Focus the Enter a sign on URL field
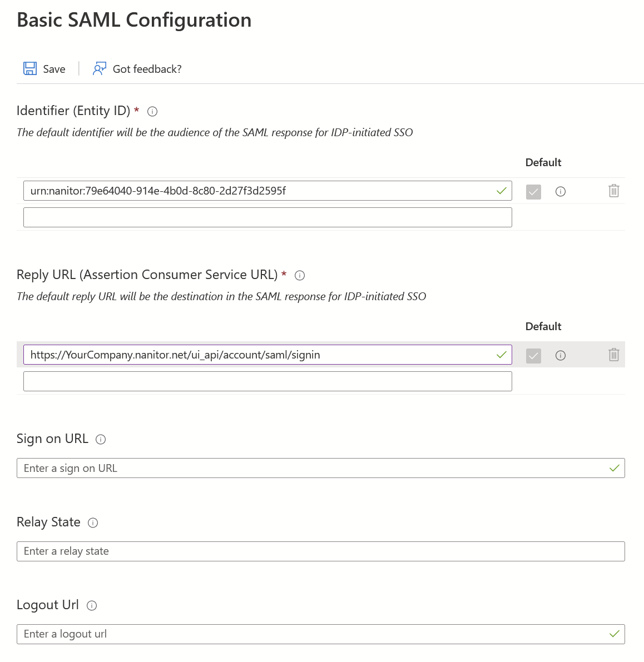644x662 pixels. coord(311,468)
